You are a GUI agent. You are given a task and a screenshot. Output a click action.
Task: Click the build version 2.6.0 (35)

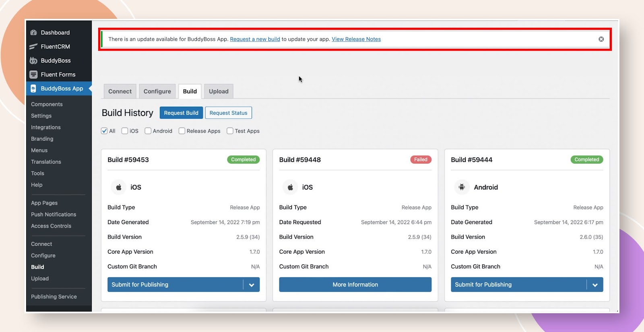(591, 237)
